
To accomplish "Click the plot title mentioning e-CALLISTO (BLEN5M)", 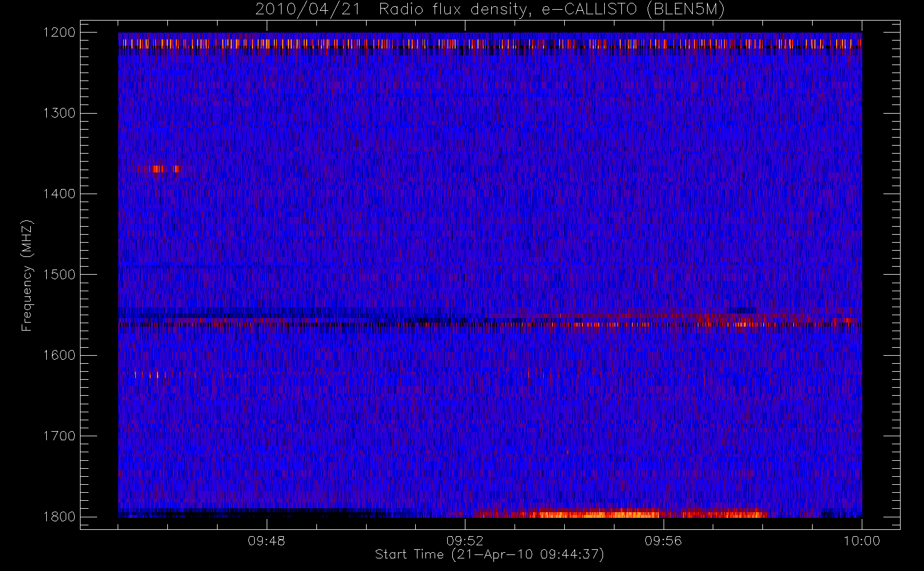I will pyautogui.click(x=489, y=10).
